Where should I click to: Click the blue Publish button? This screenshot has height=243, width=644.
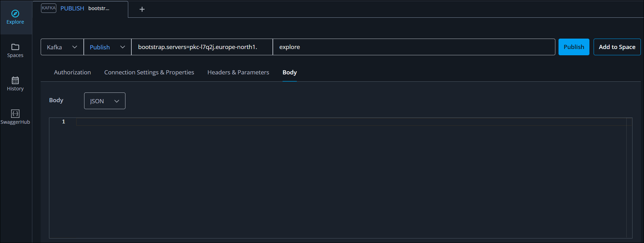point(574,47)
